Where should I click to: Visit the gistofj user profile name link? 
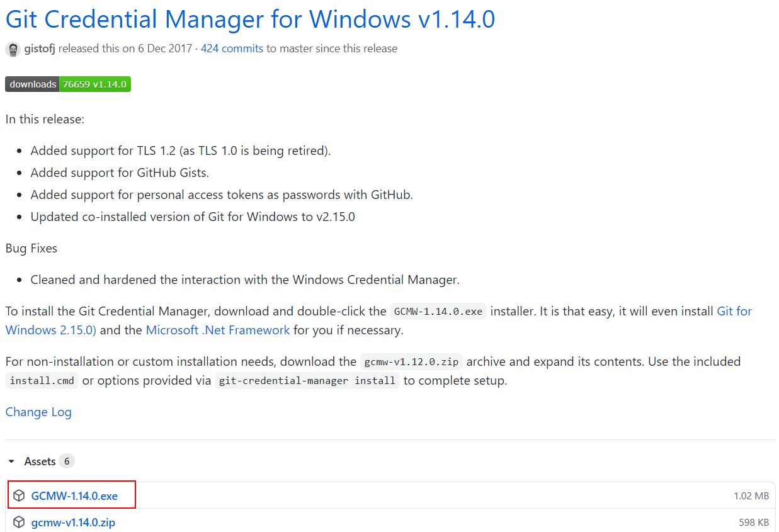tap(40, 48)
